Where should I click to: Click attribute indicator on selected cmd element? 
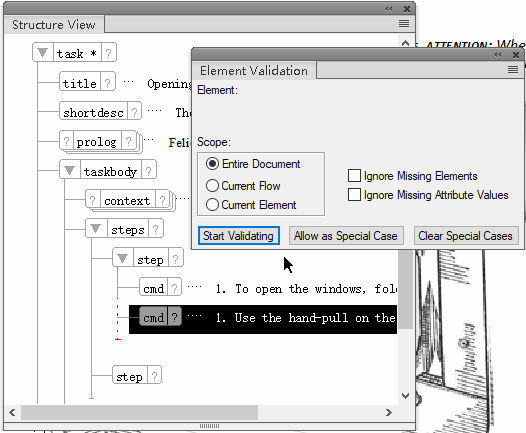pyautogui.click(x=174, y=317)
